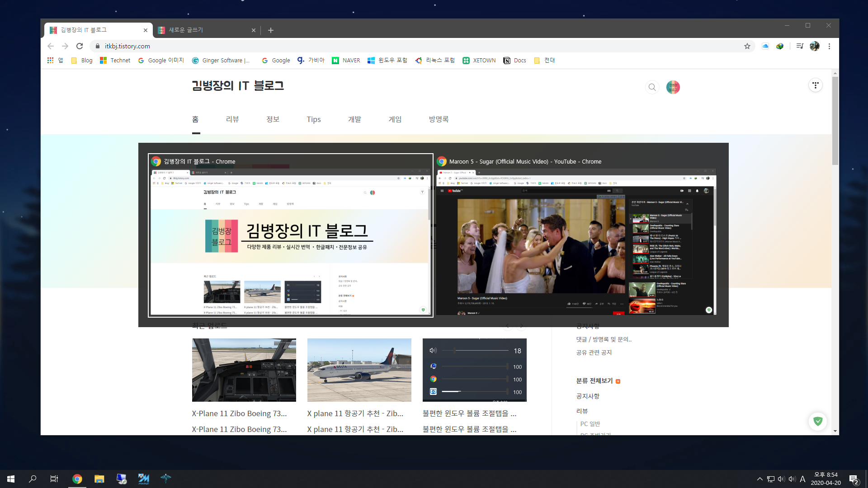The width and height of the screenshot is (868, 488).
Task: Reload the page with the refresh icon
Action: (x=80, y=46)
